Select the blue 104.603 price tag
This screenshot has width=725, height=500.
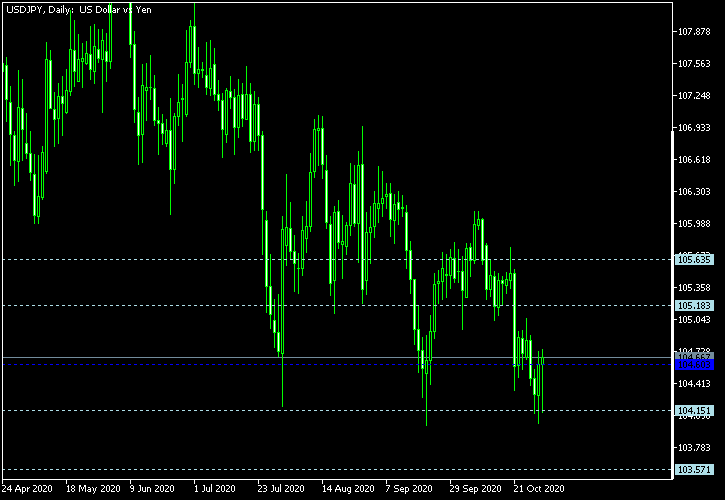694,365
